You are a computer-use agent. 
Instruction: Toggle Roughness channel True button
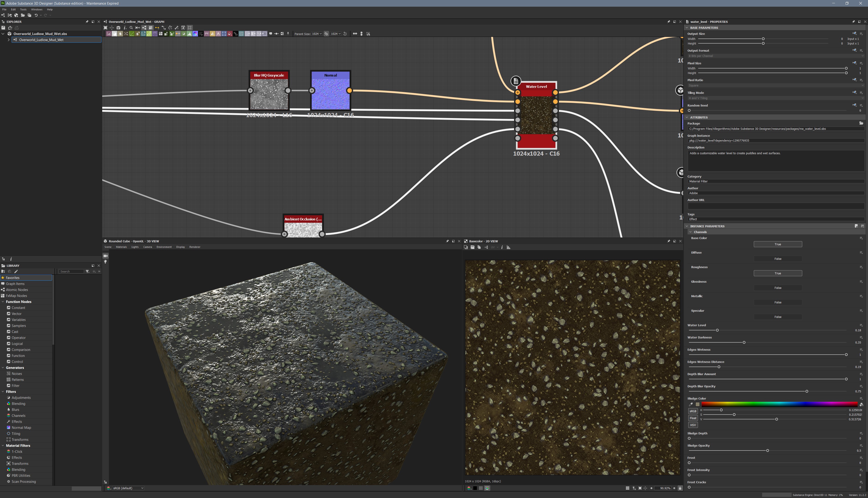[778, 273]
